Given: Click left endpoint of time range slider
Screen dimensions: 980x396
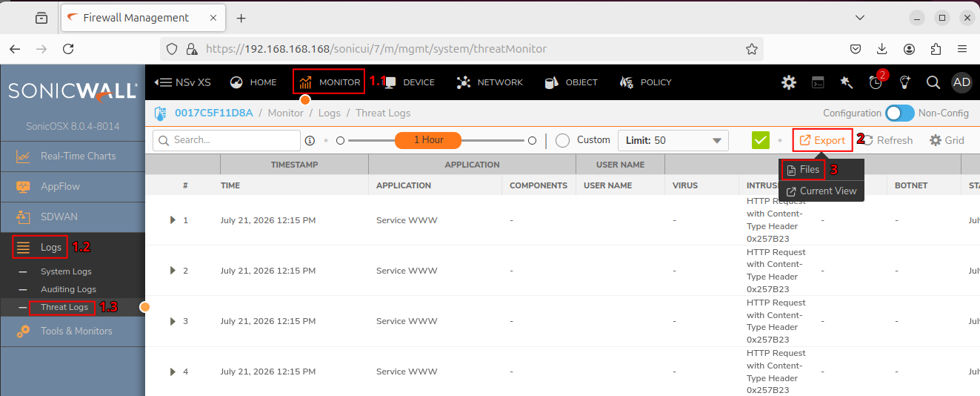Looking at the screenshot, I should (341, 140).
